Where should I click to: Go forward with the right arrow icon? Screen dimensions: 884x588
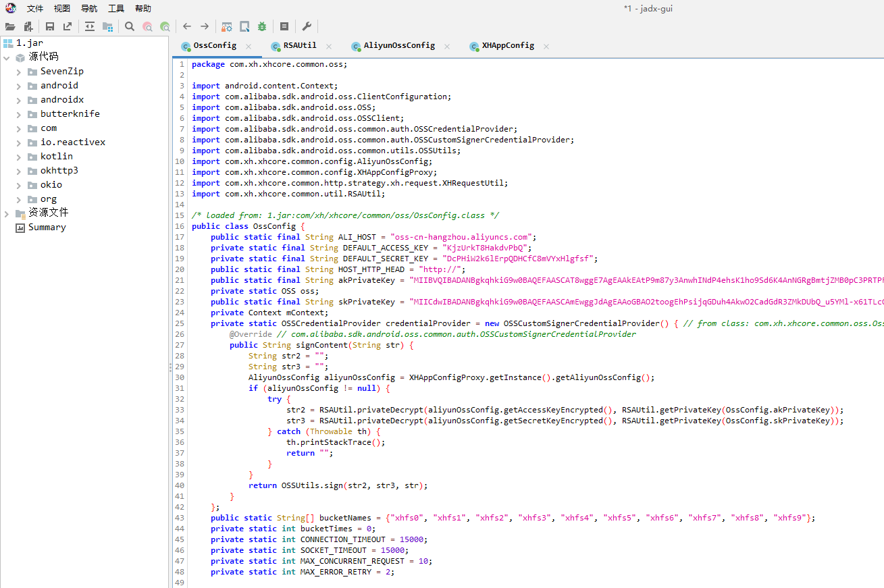pyautogui.click(x=205, y=26)
